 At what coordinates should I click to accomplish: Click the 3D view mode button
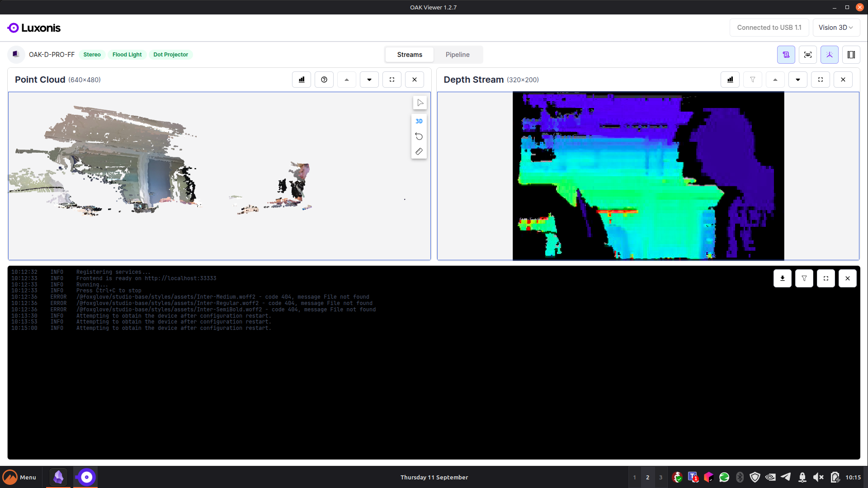tap(419, 121)
